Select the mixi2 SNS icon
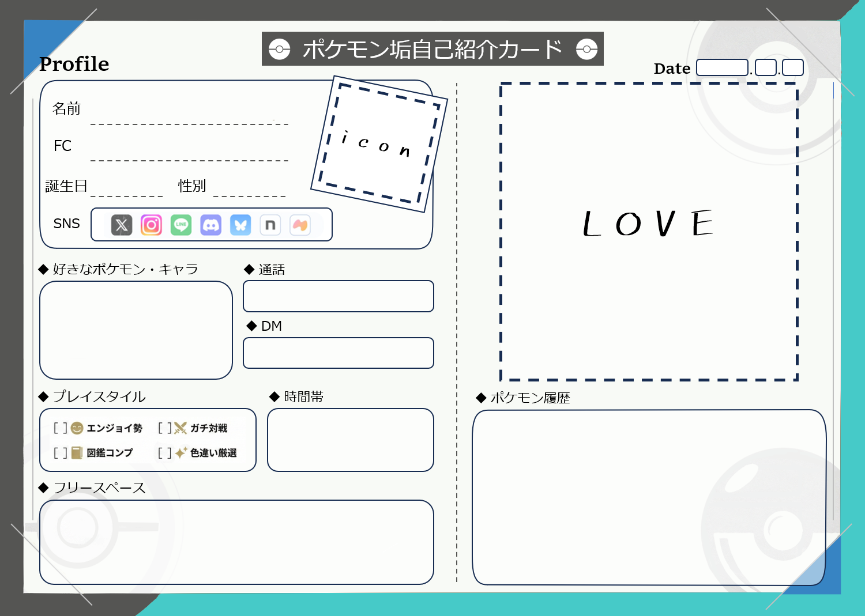The height and width of the screenshot is (616, 865). click(x=300, y=225)
